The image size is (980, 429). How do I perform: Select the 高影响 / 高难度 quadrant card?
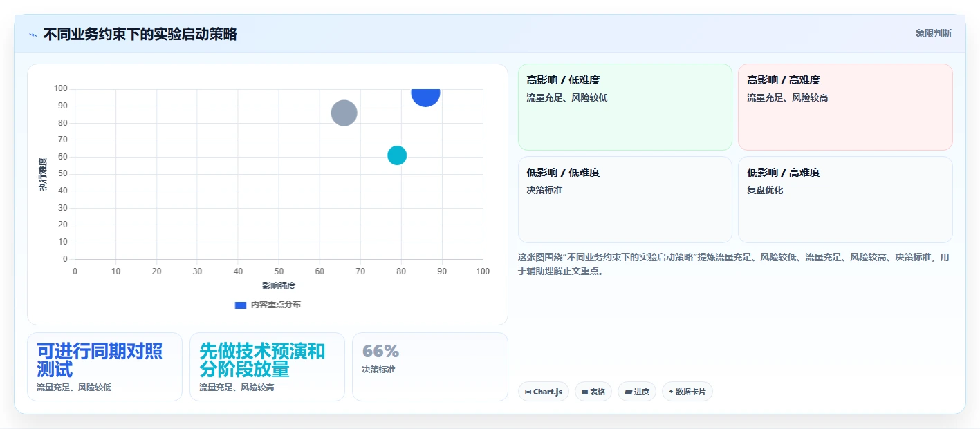pos(845,107)
